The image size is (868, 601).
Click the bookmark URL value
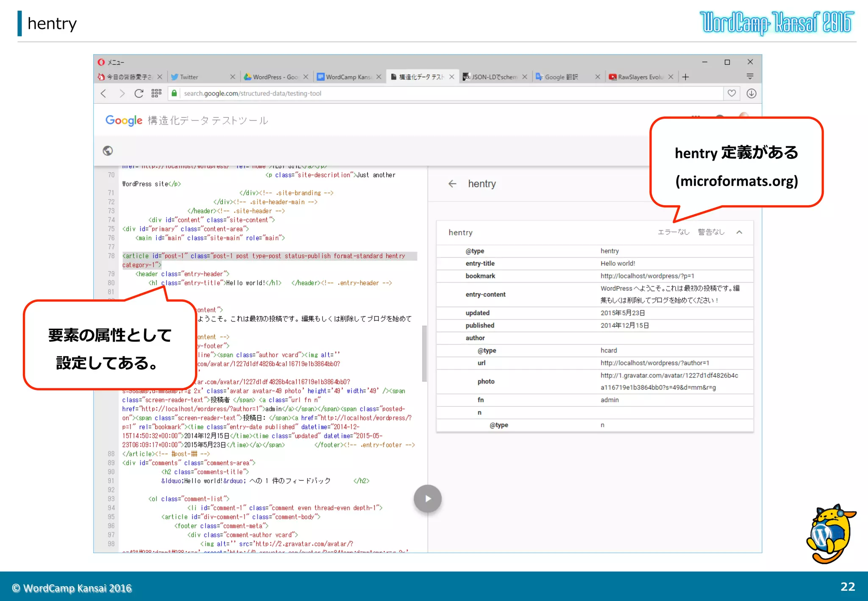point(647,276)
